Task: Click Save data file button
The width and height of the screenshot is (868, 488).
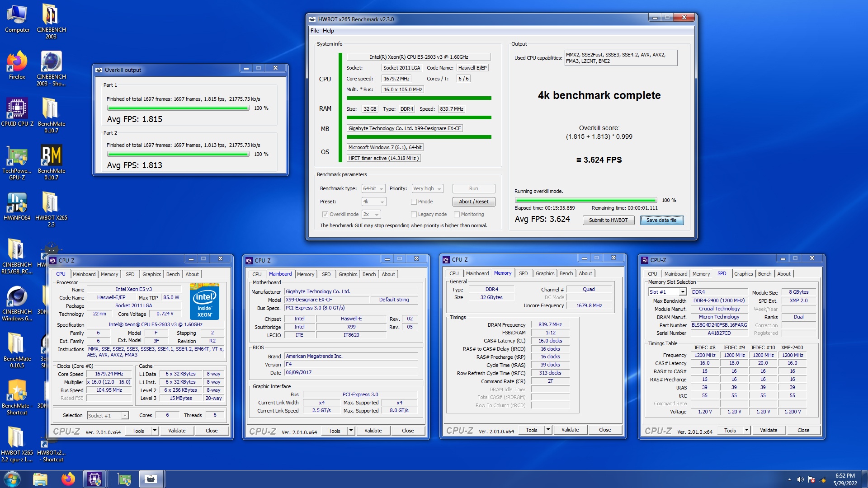Action: [x=661, y=220]
